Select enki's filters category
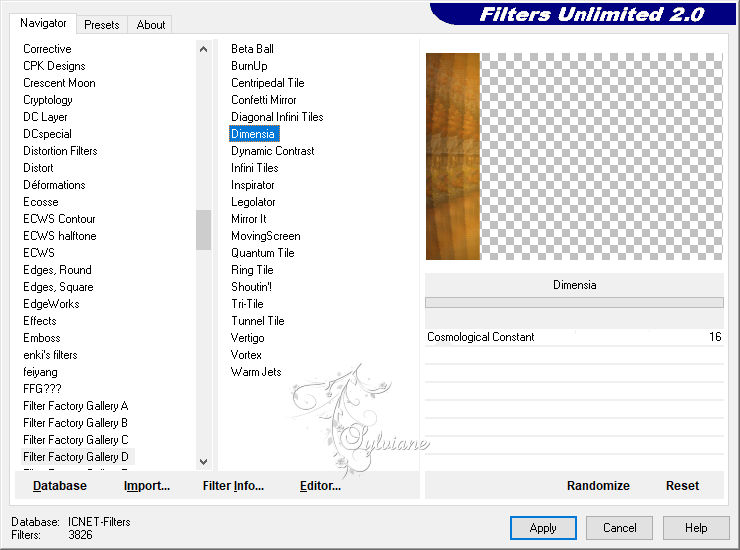The image size is (740, 550). pyautogui.click(x=50, y=355)
